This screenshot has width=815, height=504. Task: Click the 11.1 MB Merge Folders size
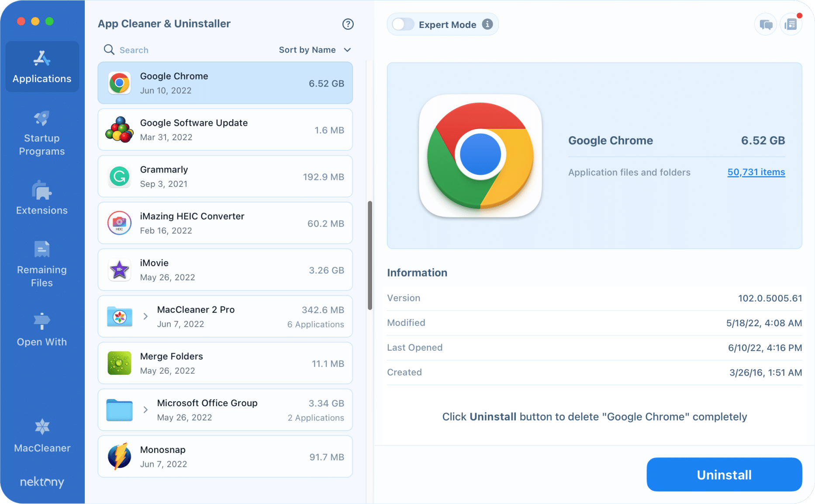(328, 364)
